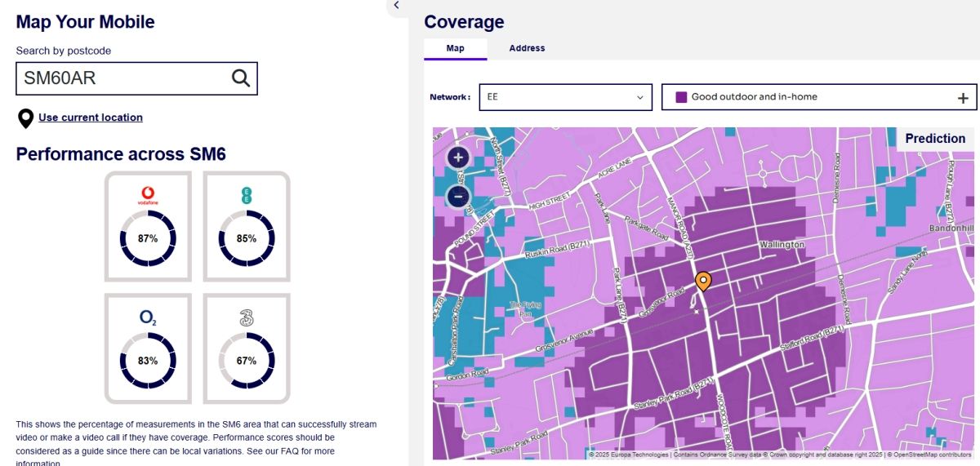Expand the coverage legend plus icon
The width and height of the screenshot is (980, 466).
click(x=963, y=98)
